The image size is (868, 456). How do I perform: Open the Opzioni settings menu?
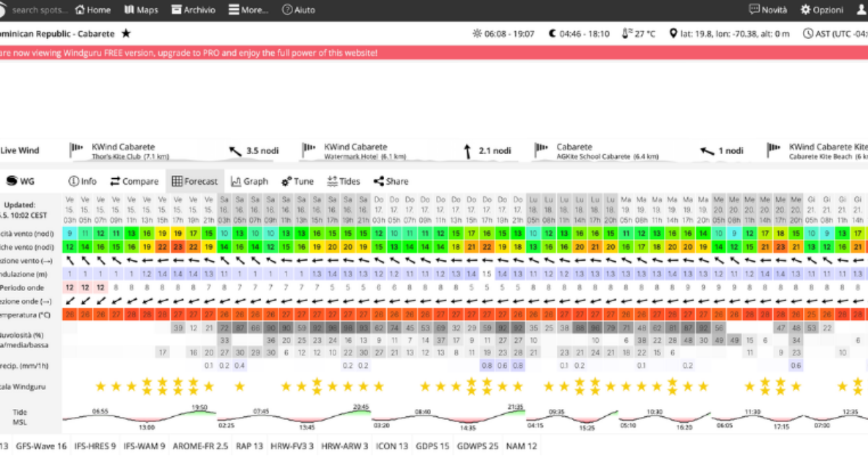(822, 10)
